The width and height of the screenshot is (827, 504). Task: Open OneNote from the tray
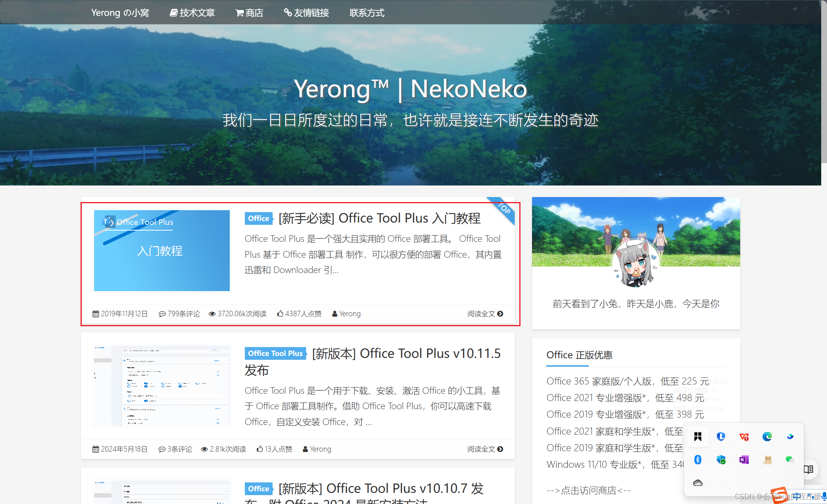pyautogui.click(x=744, y=459)
